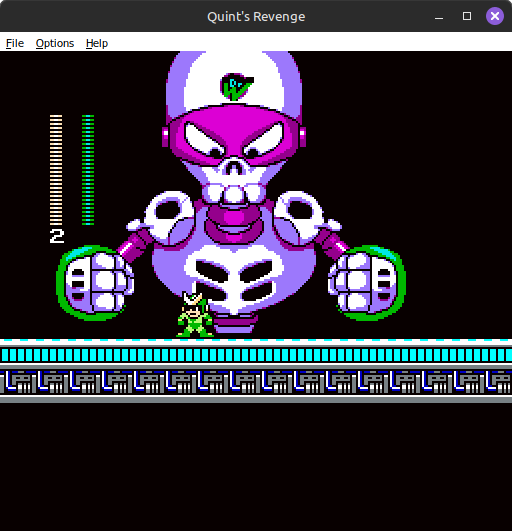
Task: Close the Quint's Revenge window
Action: (495, 16)
